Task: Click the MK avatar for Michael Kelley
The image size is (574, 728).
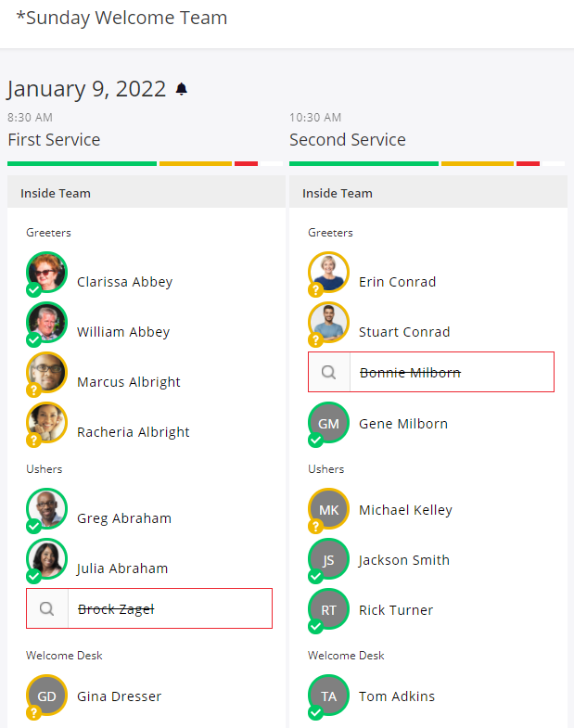Action: (329, 509)
